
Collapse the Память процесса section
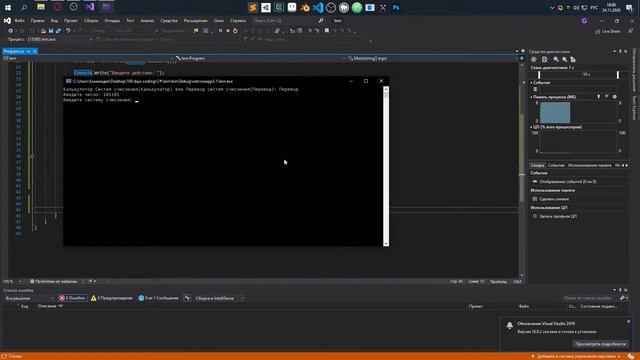point(531,97)
